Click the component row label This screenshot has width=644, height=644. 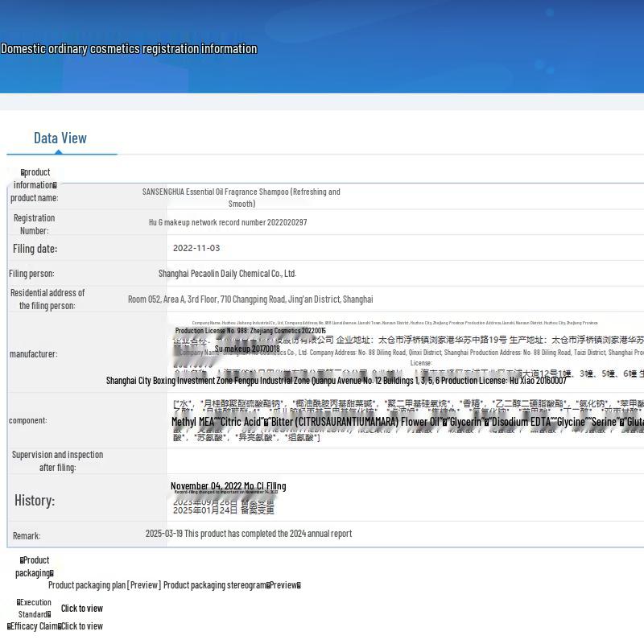click(28, 420)
